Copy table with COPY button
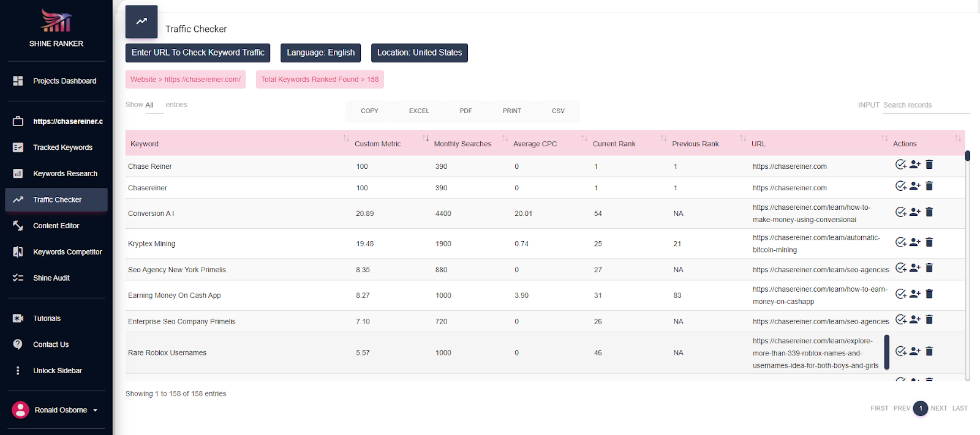 point(369,111)
